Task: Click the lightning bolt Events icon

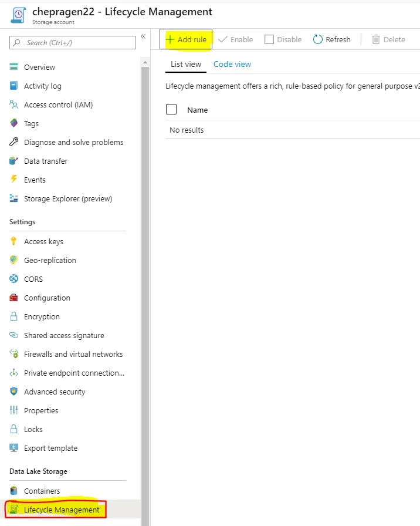Action: tap(13, 179)
